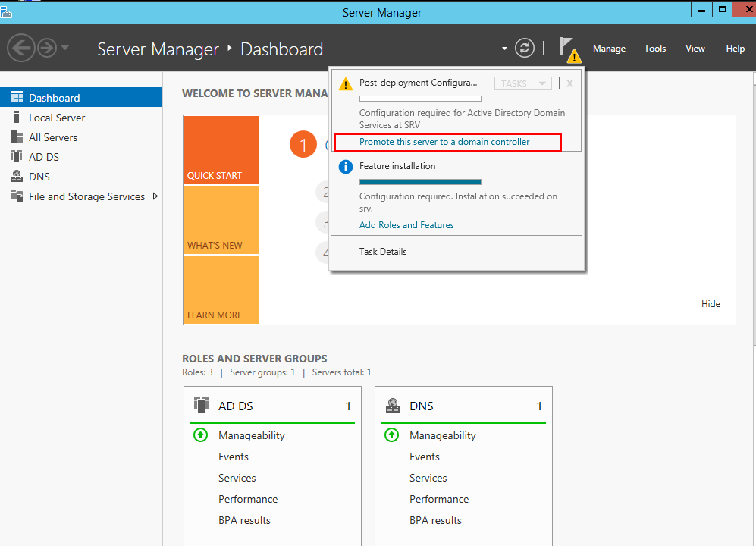Go back with the left arrow button

21,48
